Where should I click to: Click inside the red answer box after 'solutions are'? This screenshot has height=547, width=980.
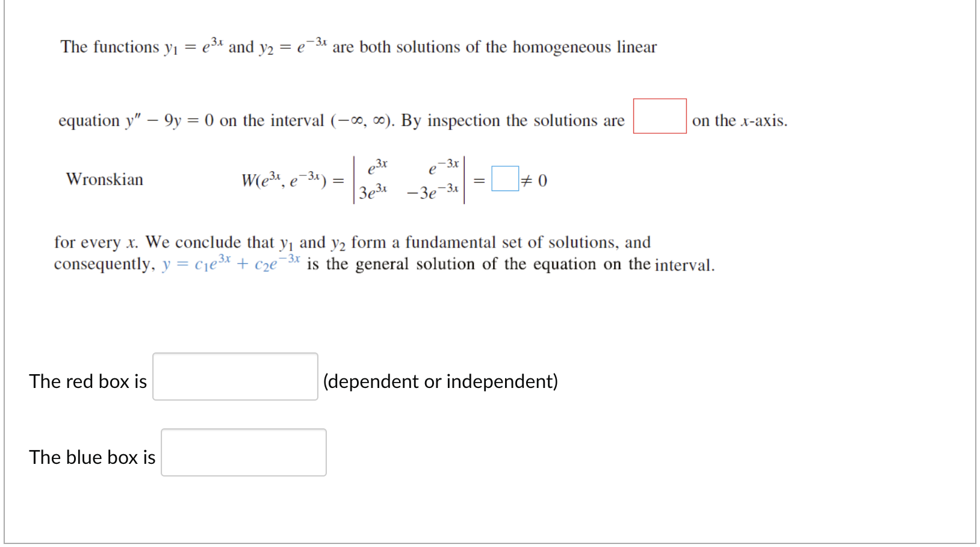point(659,116)
